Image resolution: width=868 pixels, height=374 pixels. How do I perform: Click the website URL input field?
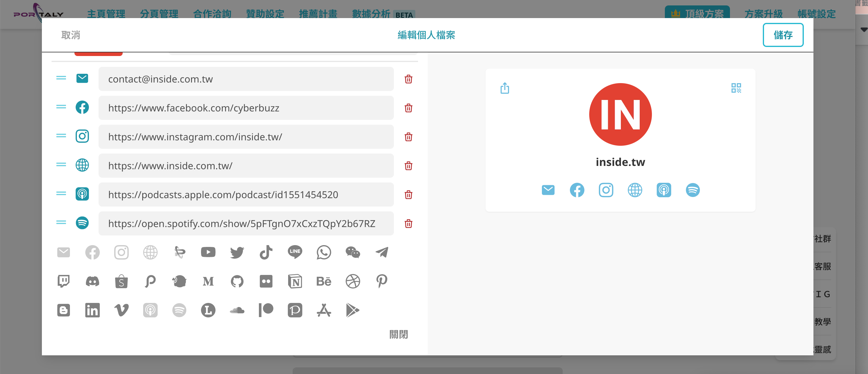[x=246, y=166]
